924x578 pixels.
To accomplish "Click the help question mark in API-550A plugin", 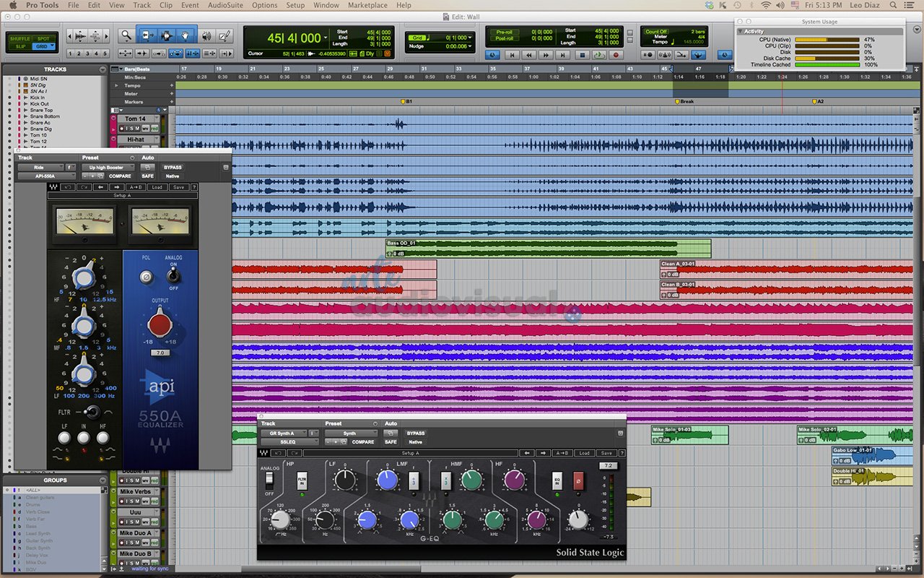I will [x=194, y=187].
